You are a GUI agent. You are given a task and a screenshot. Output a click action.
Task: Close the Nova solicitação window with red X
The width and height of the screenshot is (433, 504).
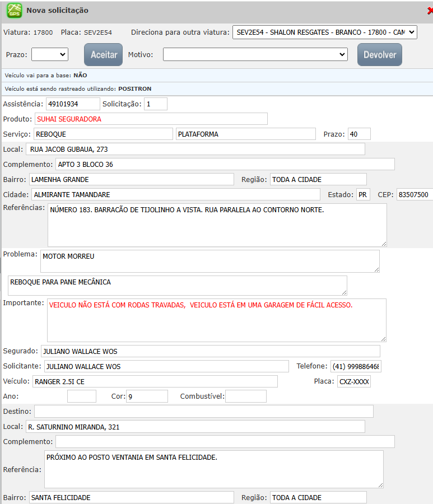[x=429, y=11]
